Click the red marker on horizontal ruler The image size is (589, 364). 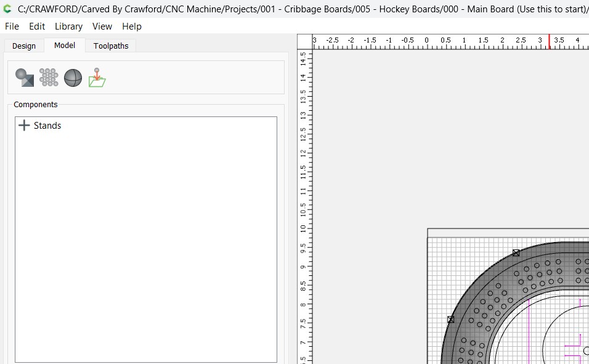click(x=550, y=41)
